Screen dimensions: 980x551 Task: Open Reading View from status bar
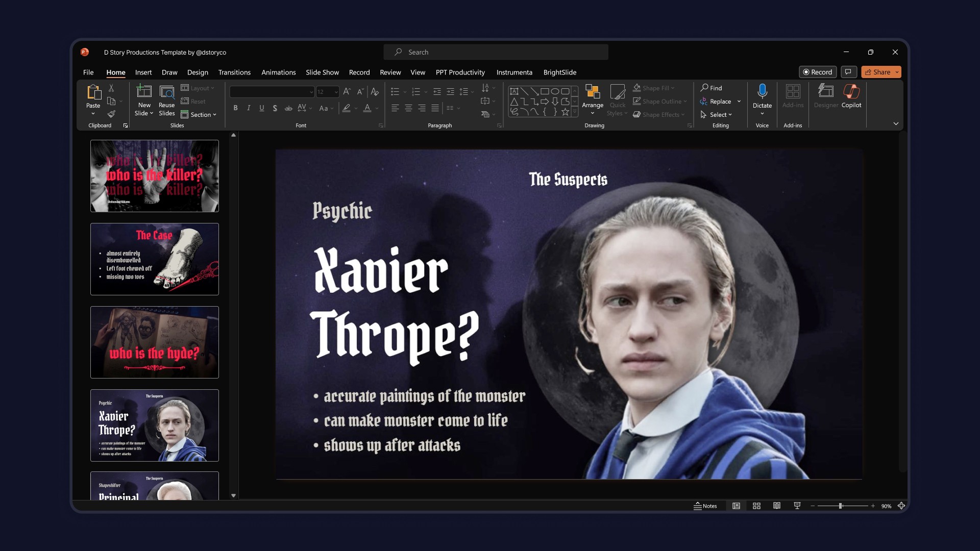(x=776, y=506)
